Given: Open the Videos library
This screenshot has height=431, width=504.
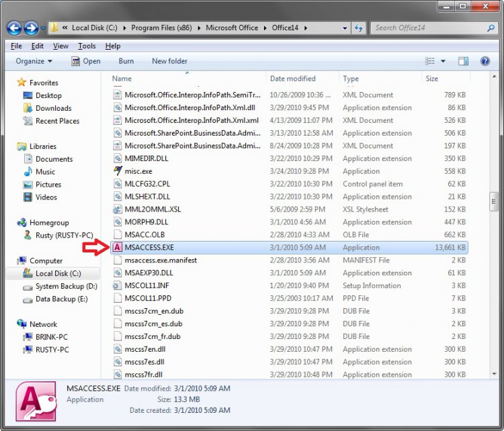Looking at the screenshot, I should [x=46, y=197].
